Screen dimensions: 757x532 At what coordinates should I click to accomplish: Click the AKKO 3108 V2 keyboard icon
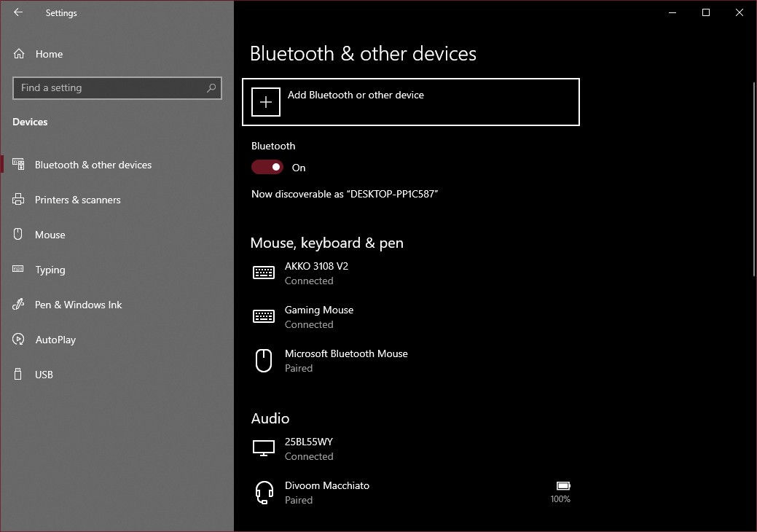point(264,273)
